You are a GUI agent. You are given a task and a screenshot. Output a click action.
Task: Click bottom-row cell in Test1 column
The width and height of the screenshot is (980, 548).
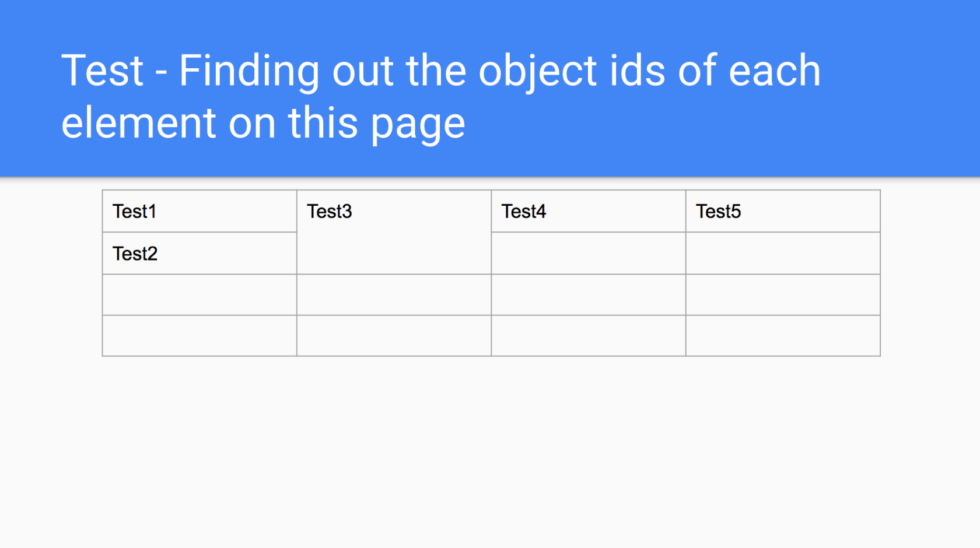(x=199, y=336)
